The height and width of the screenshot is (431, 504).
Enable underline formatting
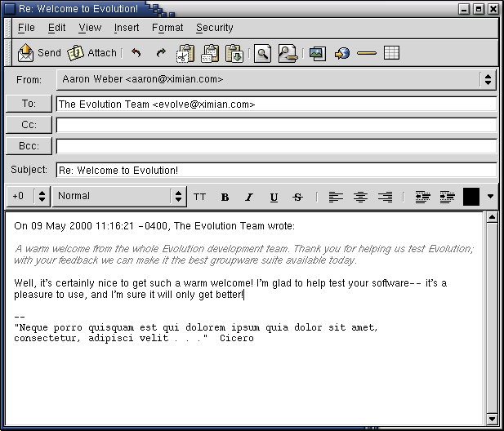pos(274,197)
